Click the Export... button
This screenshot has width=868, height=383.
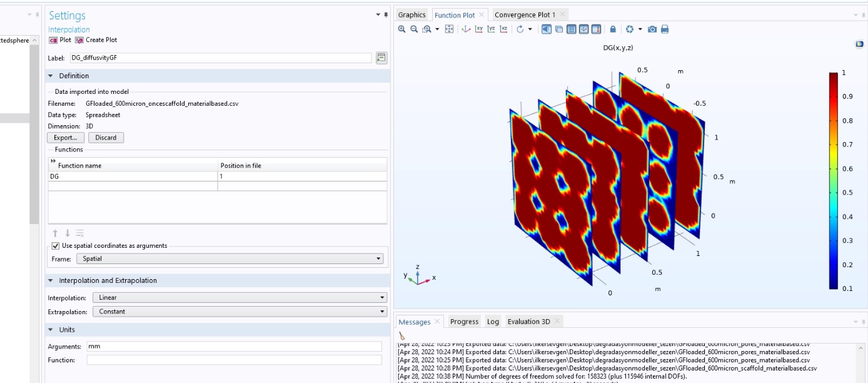click(65, 138)
